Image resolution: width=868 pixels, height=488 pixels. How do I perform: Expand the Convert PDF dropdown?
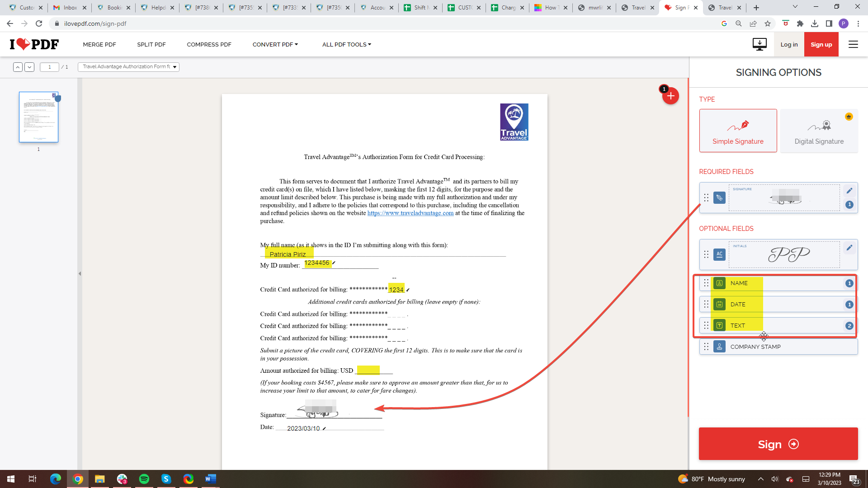pyautogui.click(x=275, y=44)
